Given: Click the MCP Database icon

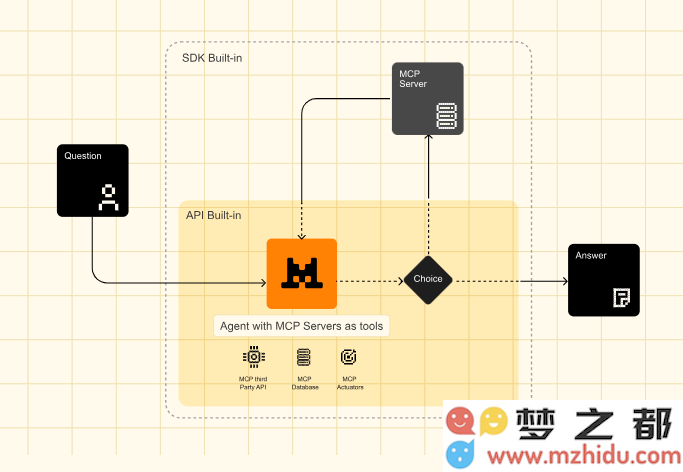Looking at the screenshot, I should [304, 357].
